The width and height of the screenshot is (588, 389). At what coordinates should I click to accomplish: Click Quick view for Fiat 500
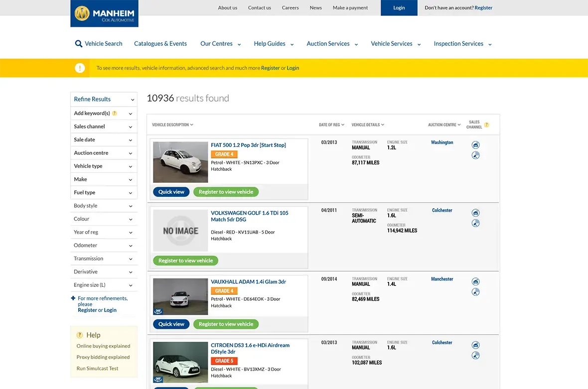coord(171,192)
